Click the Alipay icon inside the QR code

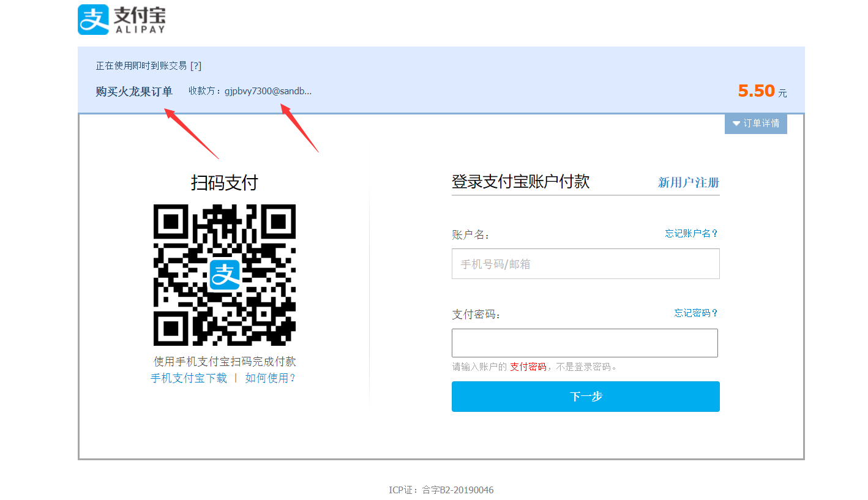[225, 274]
